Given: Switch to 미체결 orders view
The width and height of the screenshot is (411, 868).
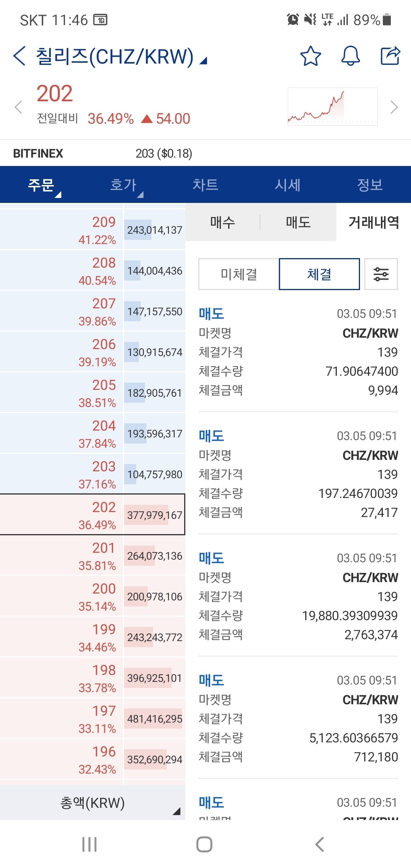Looking at the screenshot, I should coord(239,274).
